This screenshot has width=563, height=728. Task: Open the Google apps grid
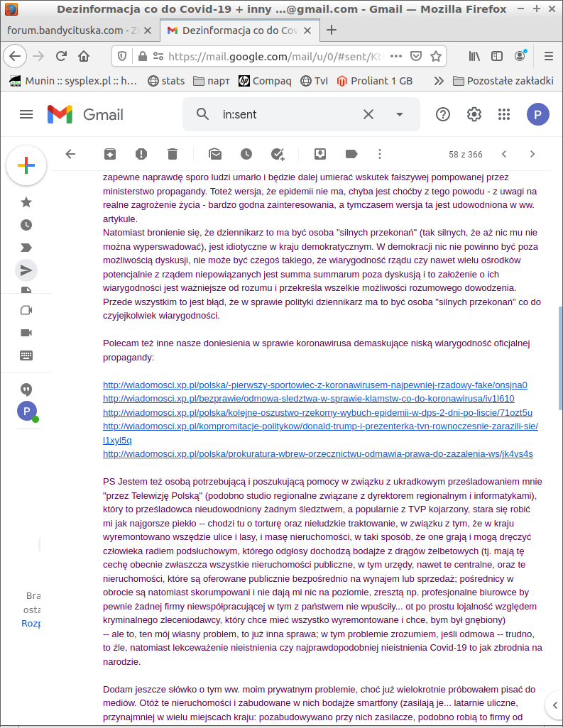(x=504, y=114)
